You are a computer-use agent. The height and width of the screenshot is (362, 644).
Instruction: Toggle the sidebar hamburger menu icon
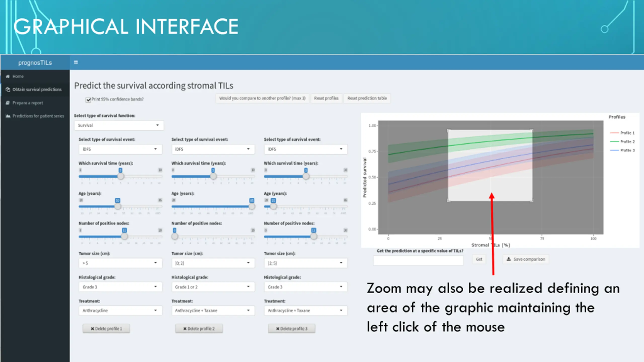(76, 62)
